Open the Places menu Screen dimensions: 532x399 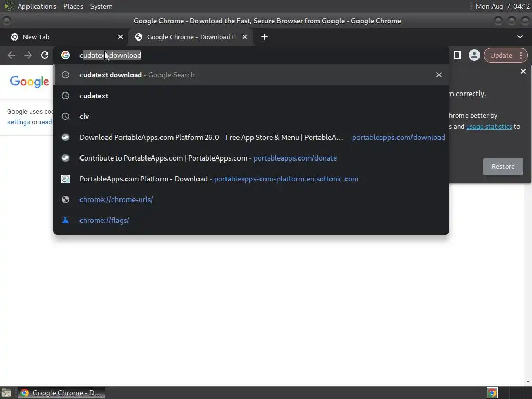click(73, 6)
